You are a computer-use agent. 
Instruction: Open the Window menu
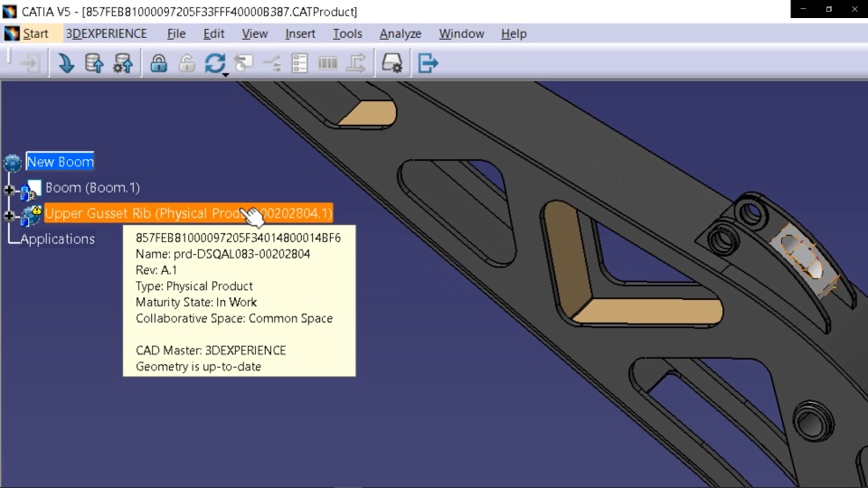461,33
